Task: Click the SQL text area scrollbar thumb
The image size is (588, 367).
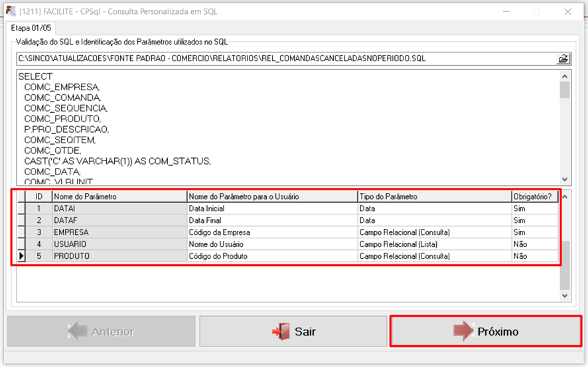Action: point(565,90)
